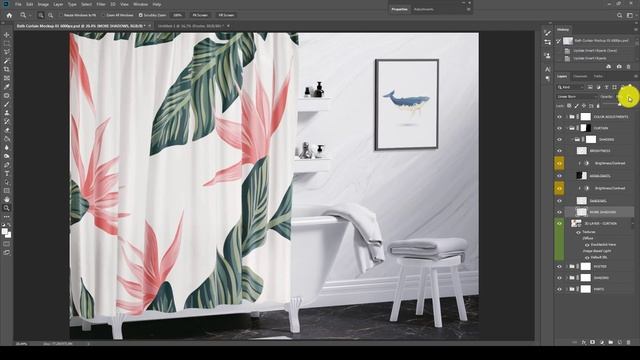This screenshot has height=360, width=640.
Task: Click the Fill Screen button
Action: coord(226,15)
